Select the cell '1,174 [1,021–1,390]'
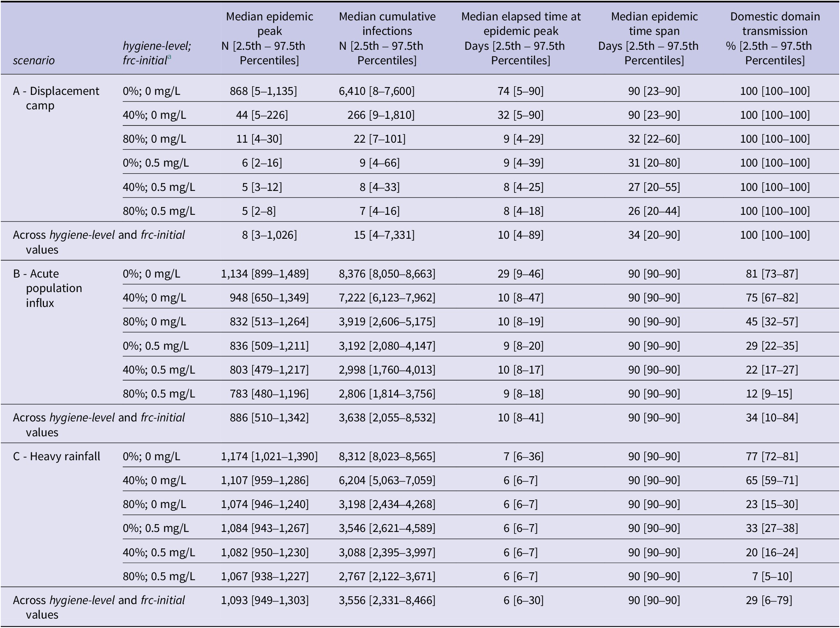The height and width of the screenshot is (628, 840). (269, 456)
